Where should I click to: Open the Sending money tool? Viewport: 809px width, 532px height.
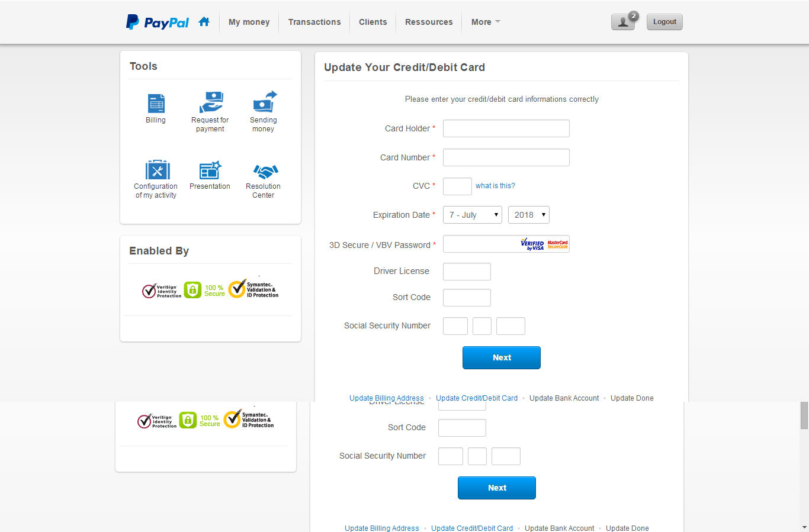click(x=264, y=112)
